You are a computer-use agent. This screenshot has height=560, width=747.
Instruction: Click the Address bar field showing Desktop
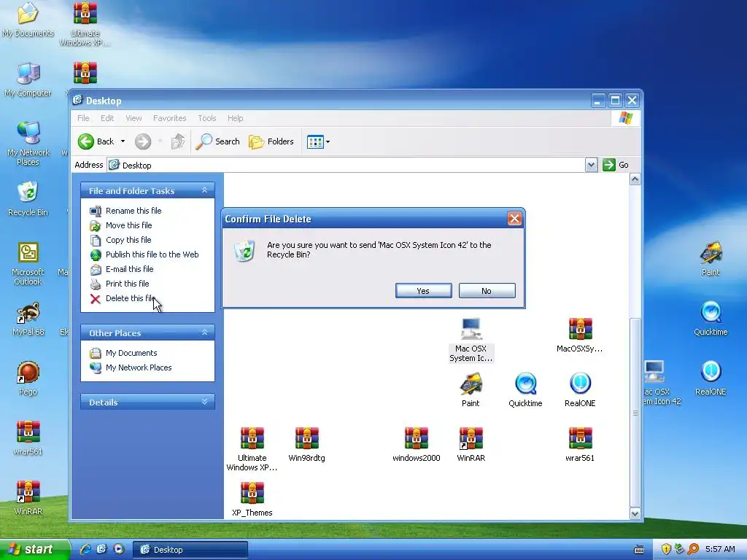(347, 166)
